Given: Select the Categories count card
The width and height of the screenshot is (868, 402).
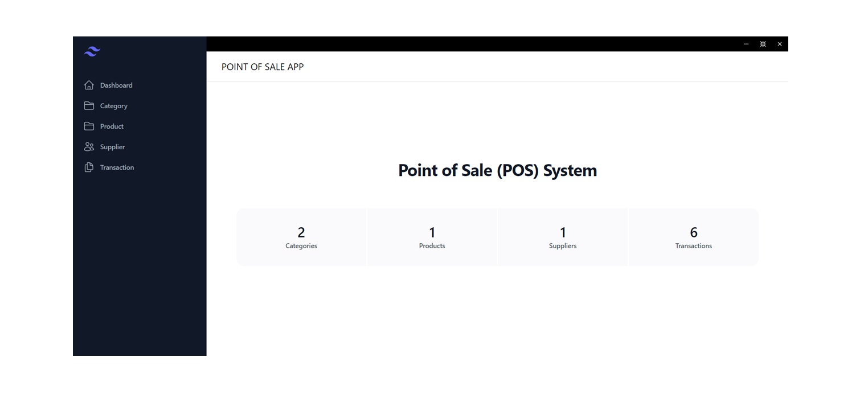Looking at the screenshot, I should click(301, 237).
